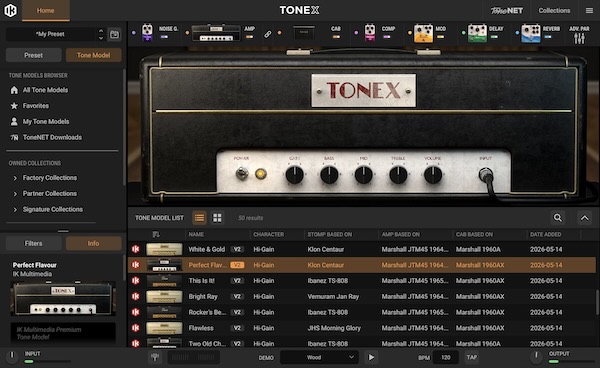Go to the Home tab
The width and height of the screenshot is (600, 368).
click(x=46, y=10)
